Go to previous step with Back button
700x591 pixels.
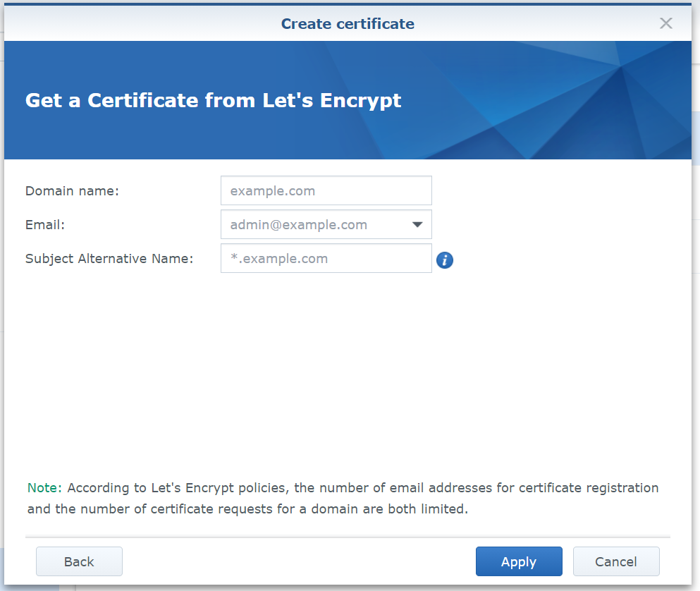(79, 561)
